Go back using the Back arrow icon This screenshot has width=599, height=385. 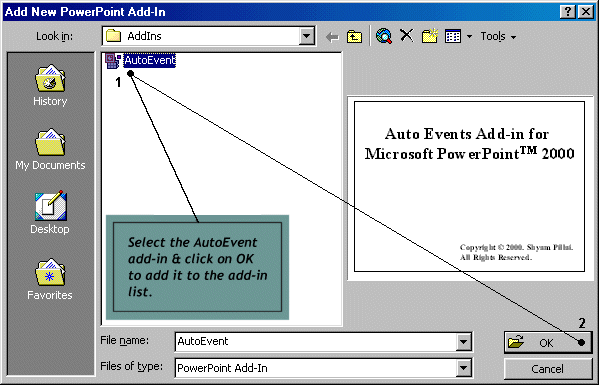332,37
